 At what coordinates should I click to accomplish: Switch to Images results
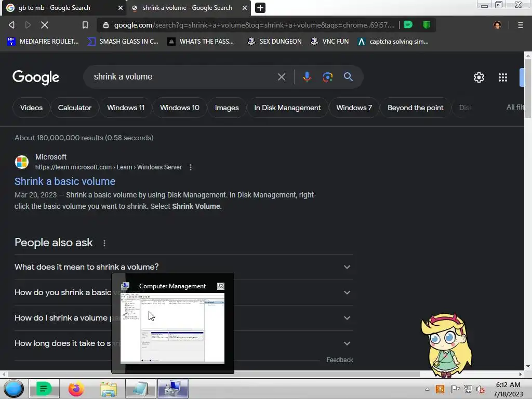pyautogui.click(x=227, y=108)
